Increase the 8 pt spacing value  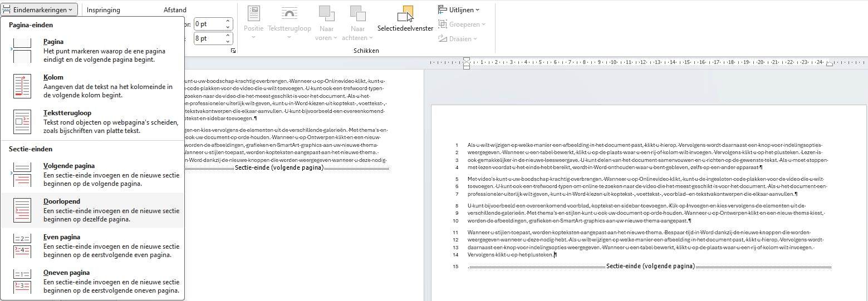pyautogui.click(x=228, y=36)
